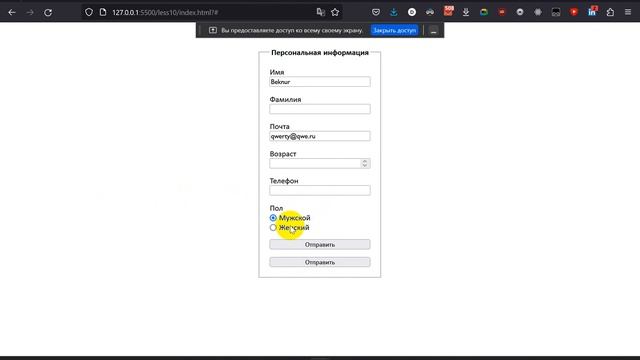Image resolution: width=640 pixels, height=360 pixels.
Task: Click the Закрыть доступ button
Action: [394, 30]
